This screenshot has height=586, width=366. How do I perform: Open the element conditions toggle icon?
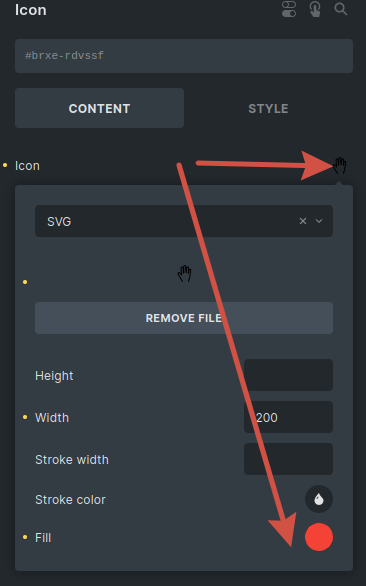point(289,9)
